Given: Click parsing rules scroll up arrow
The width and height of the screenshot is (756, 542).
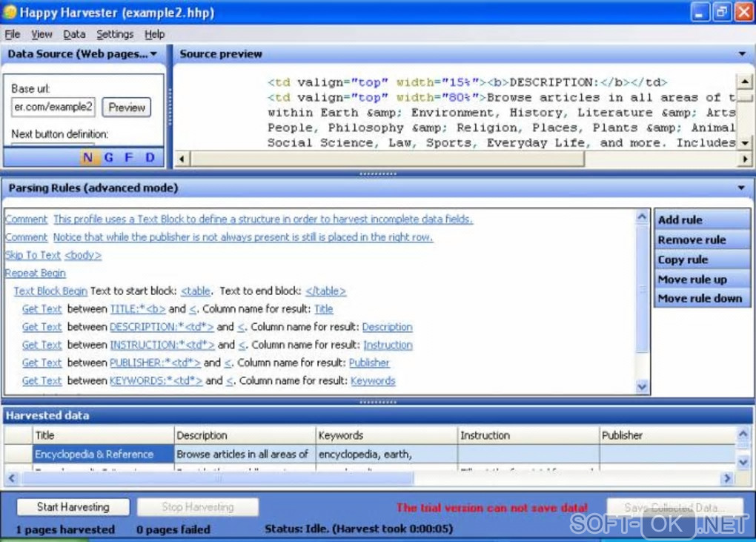Looking at the screenshot, I should (x=642, y=217).
